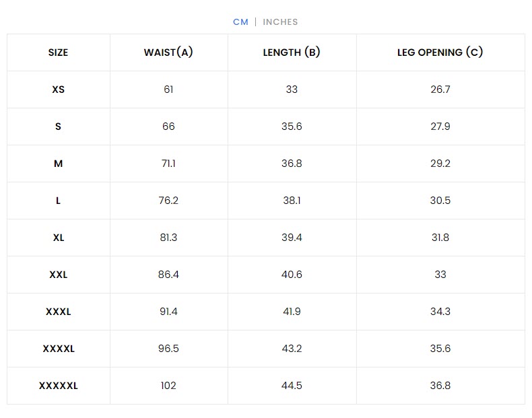Screen dimensions: 532x418
Task: Select the XXXL size row label
Action: click(59, 312)
